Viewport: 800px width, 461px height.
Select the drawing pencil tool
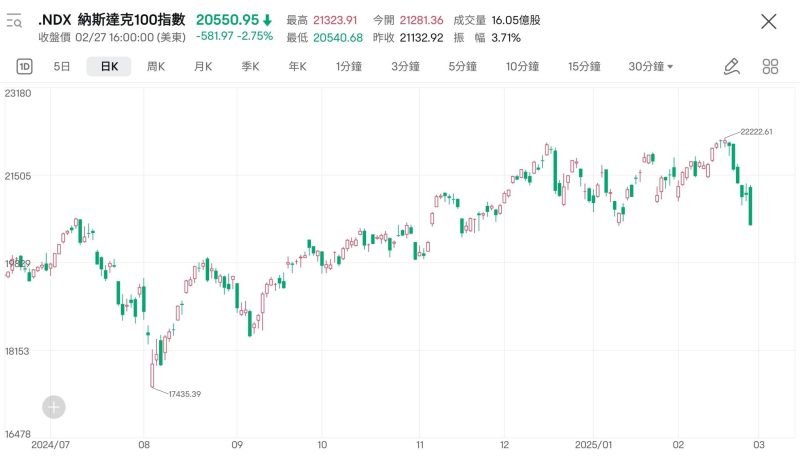coord(731,67)
